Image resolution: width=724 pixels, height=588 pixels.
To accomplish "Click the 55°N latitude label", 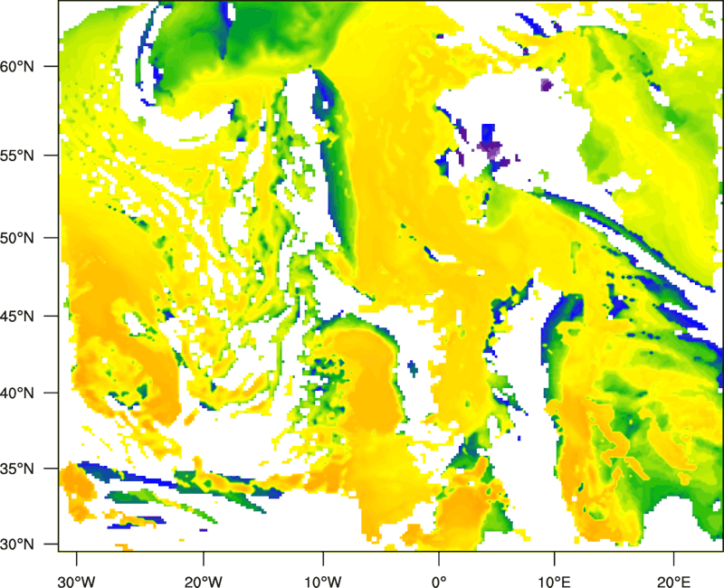I will [17, 156].
